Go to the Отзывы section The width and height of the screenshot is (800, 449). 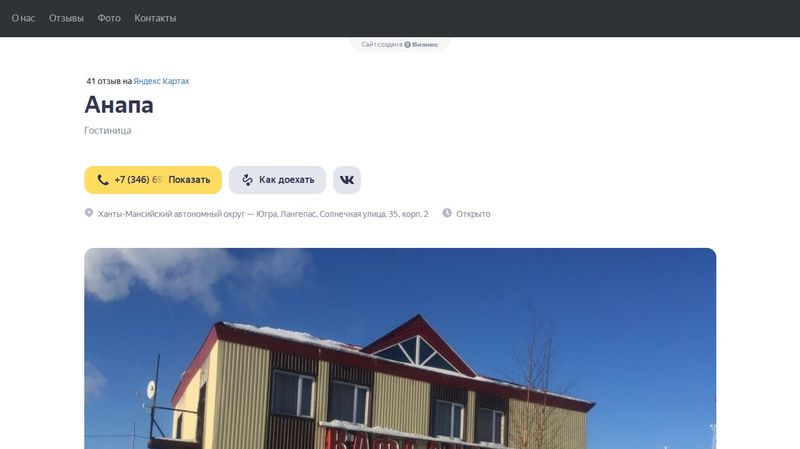coord(66,18)
